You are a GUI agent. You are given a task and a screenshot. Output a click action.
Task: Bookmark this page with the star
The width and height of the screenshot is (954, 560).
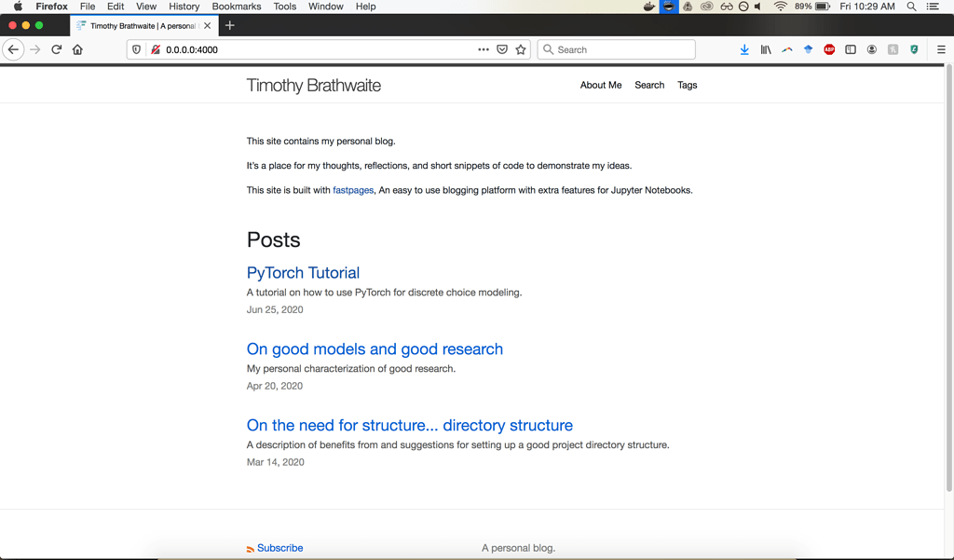[521, 49]
